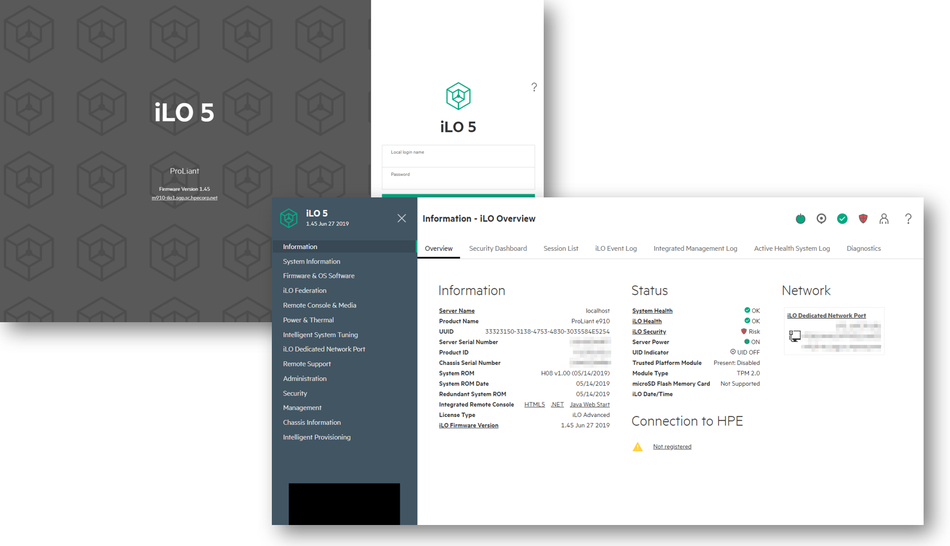Click the iLO 5 logo in the sidebar
Image resolution: width=950 pixels, height=546 pixels.
289,218
